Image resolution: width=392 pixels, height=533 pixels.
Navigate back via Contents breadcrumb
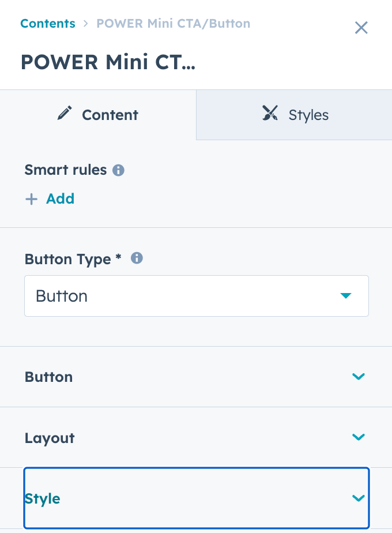click(x=48, y=23)
